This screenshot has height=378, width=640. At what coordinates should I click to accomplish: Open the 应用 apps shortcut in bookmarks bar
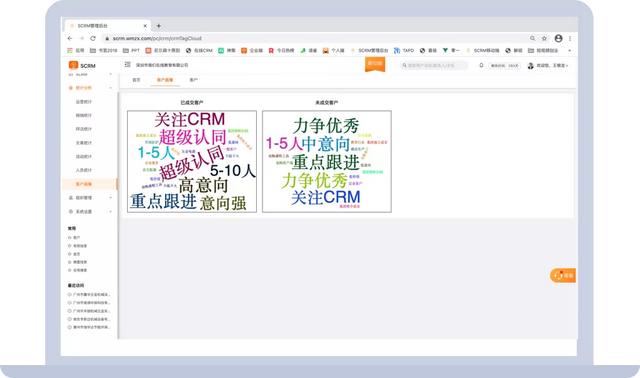pos(76,50)
